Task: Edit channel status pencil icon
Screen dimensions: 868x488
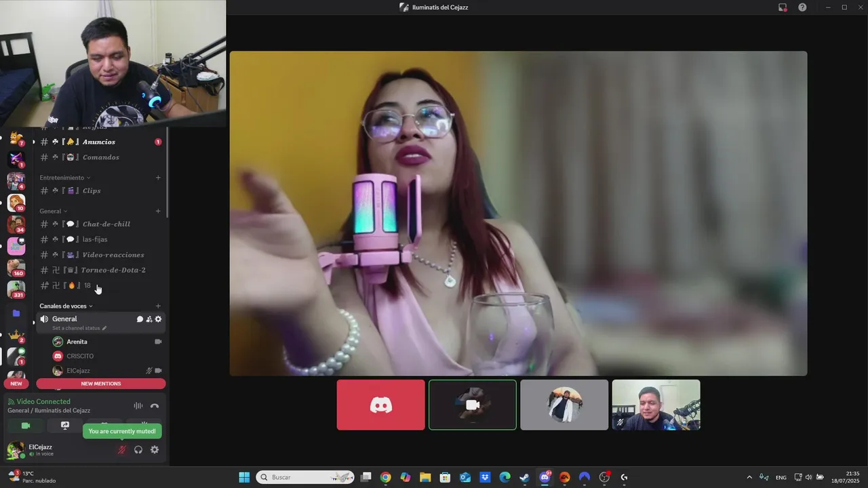Action: (x=104, y=328)
